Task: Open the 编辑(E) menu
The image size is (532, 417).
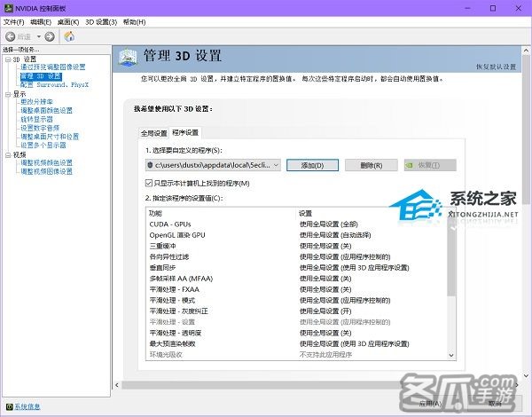Action: 41,22
